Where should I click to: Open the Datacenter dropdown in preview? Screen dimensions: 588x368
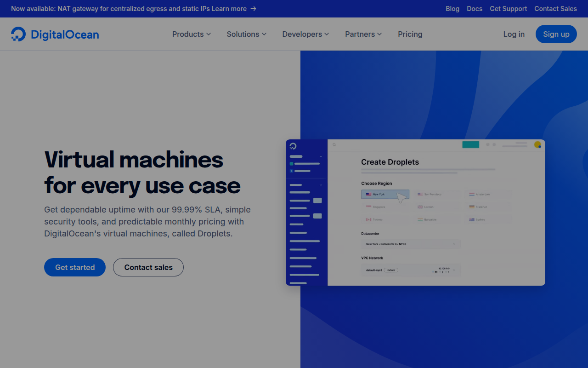(x=411, y=244)
